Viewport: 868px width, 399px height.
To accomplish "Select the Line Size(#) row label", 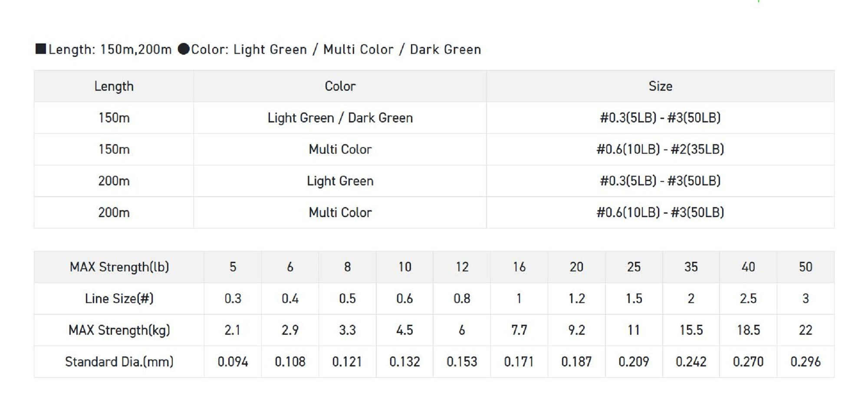I will point(119,299).
